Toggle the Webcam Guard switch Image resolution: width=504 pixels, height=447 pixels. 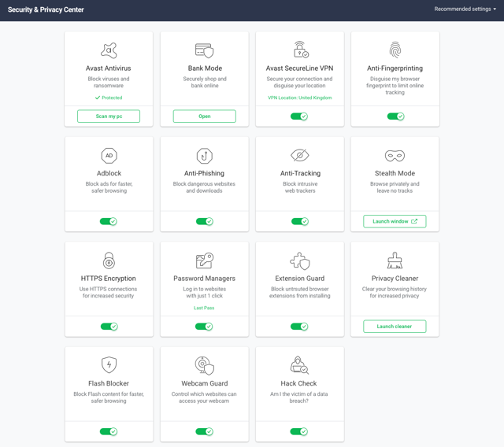204,431
